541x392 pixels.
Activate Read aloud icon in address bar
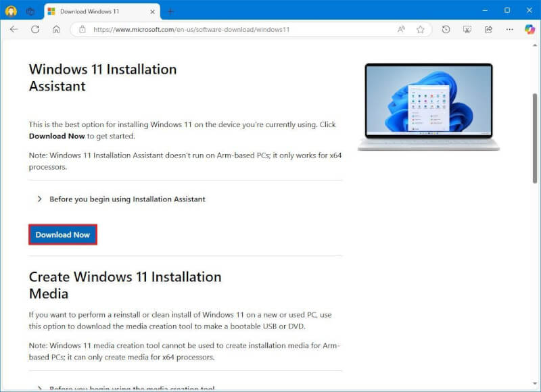click(x=401, y=29)
